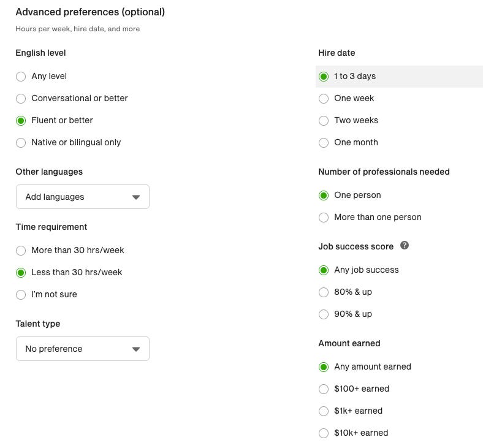Select the I'm not sure option
This screenshot has width=483, height=448.
tap(21, 295)
